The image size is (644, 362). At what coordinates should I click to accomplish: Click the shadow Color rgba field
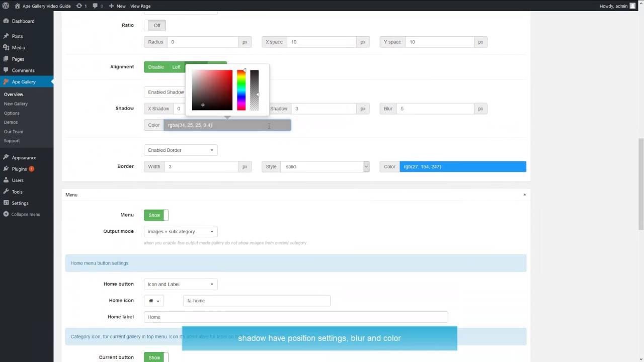(227, 125)
